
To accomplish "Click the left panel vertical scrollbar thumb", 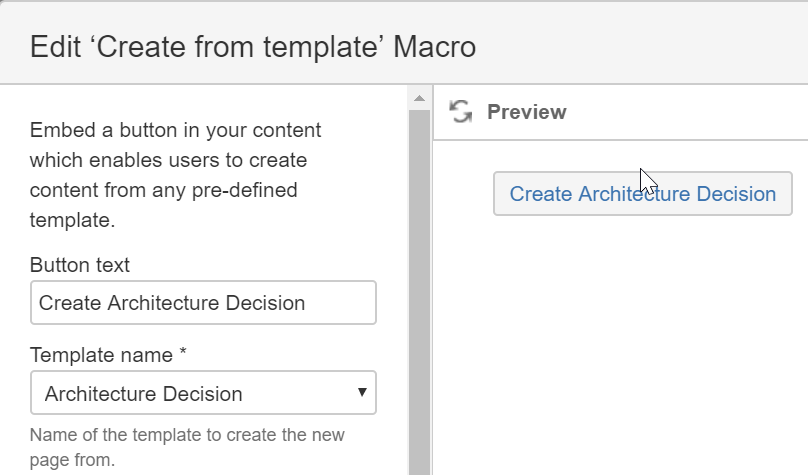I will (419, 290).
